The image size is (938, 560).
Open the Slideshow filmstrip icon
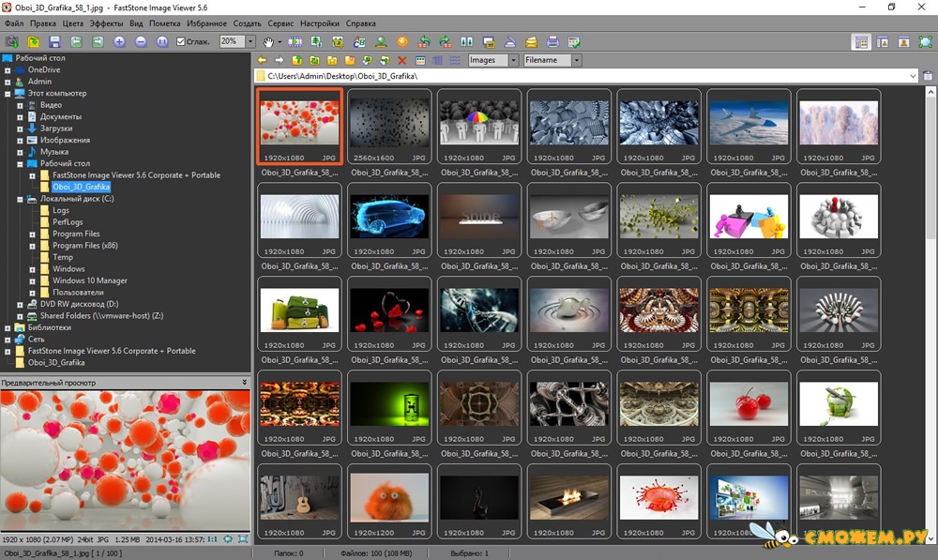[x=295, y=42]
